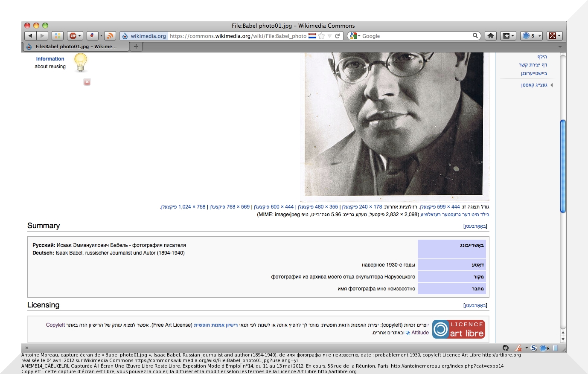Open the 569 × 768 resolution link
Screen dimensions: 588x374
pyautogui.click(x=230, y=207)
